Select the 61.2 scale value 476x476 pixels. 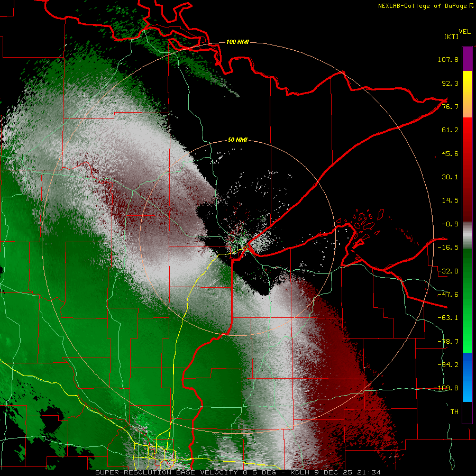click(450, 130)
